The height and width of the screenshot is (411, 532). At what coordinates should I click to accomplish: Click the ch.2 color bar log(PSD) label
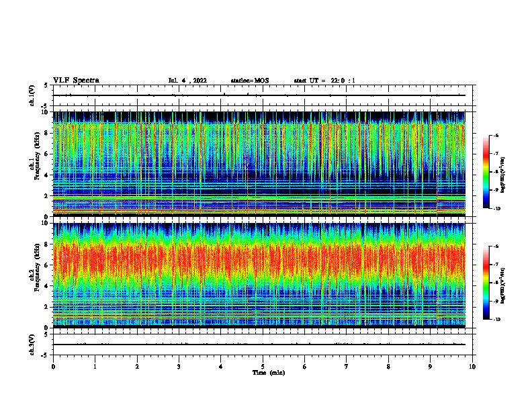503,285
